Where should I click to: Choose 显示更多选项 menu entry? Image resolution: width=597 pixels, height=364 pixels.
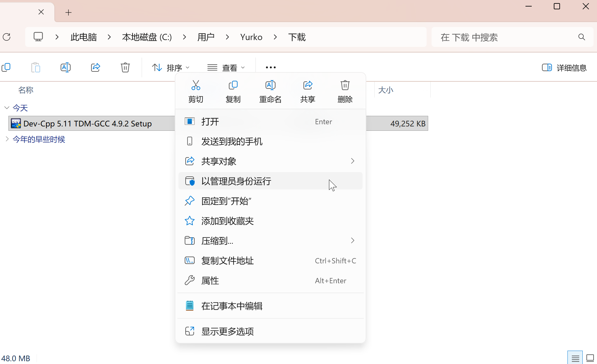click(228, 331)
